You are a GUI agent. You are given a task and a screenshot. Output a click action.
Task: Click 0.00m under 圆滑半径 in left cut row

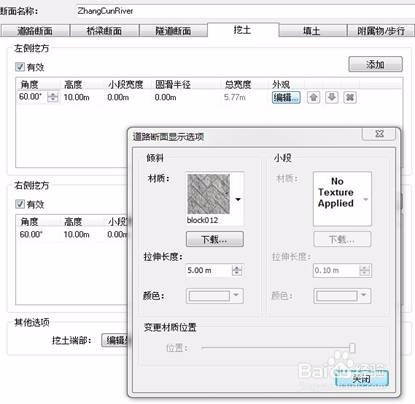[x=165, y=97]
